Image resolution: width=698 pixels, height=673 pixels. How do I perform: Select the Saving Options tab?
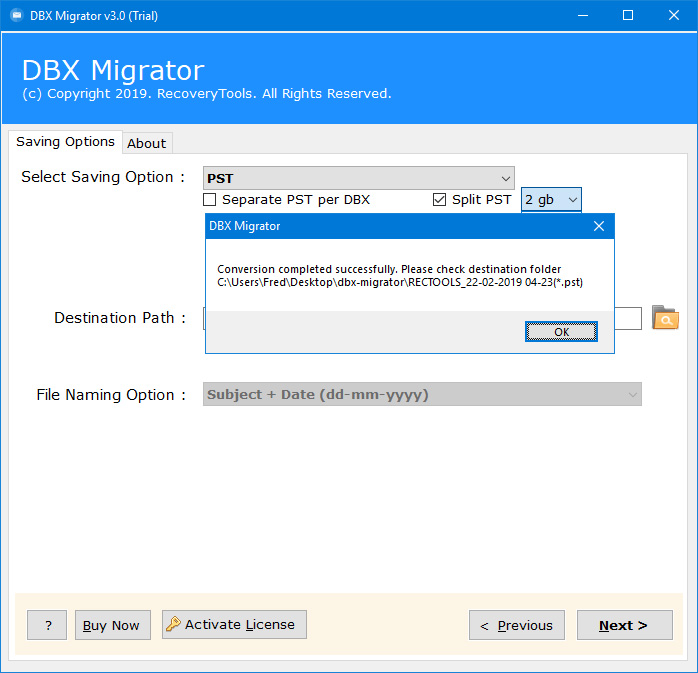(x=65, y=142)
